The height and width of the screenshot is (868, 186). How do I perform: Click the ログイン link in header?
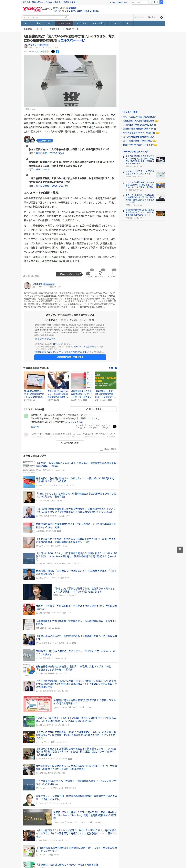tap(57, 11)
